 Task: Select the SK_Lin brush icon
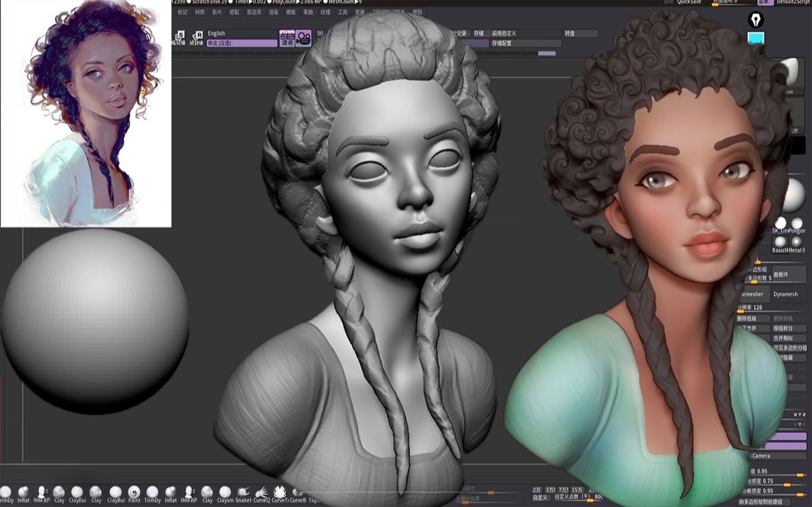coord(780,225)
